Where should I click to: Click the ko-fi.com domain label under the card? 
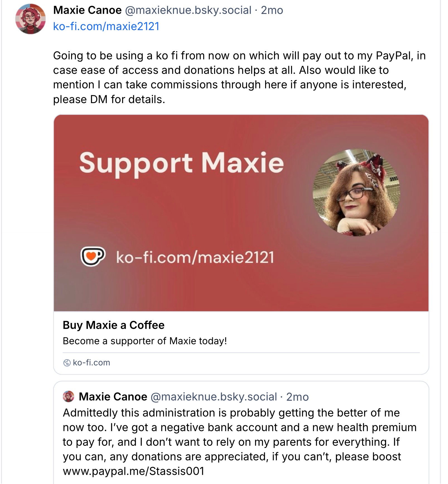[91, 363]
